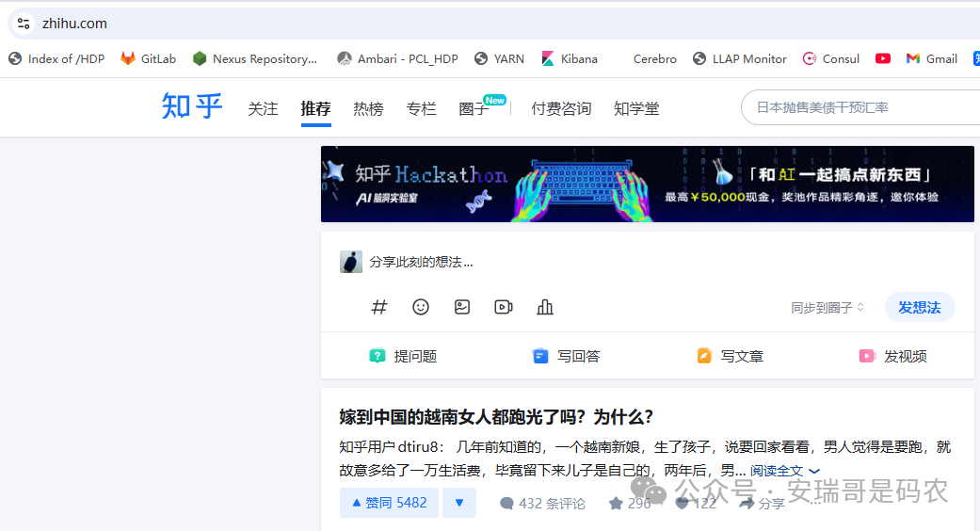The height and width of the screenshot is (531, 980).
Task: Expand answer with 阅读全文
Action: (x=785, y=471)
